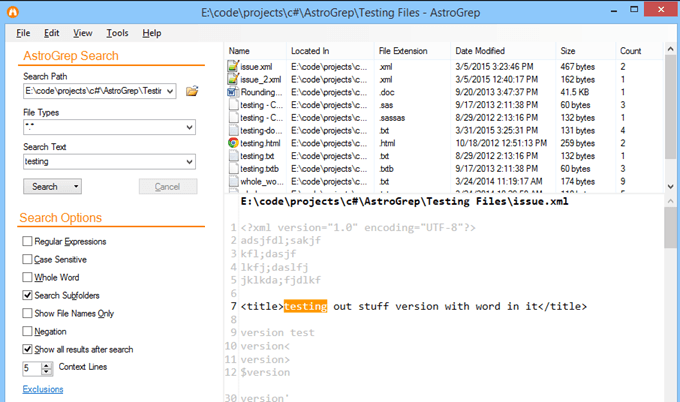This screenshot has height=402, width=680.
Task: Click the file icon for testing.txt
Action: click(234, 156)
